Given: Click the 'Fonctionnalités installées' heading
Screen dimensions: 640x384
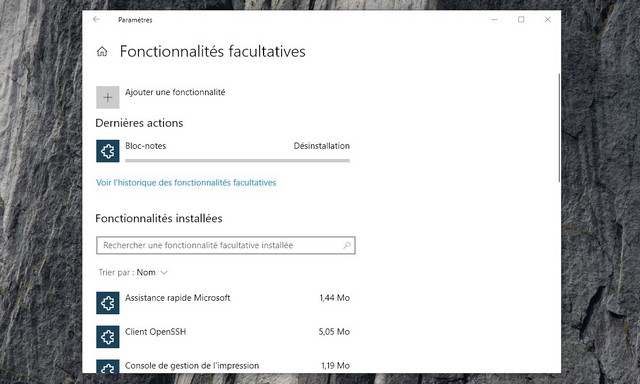Looking at the screenshot, I should 159,218.
